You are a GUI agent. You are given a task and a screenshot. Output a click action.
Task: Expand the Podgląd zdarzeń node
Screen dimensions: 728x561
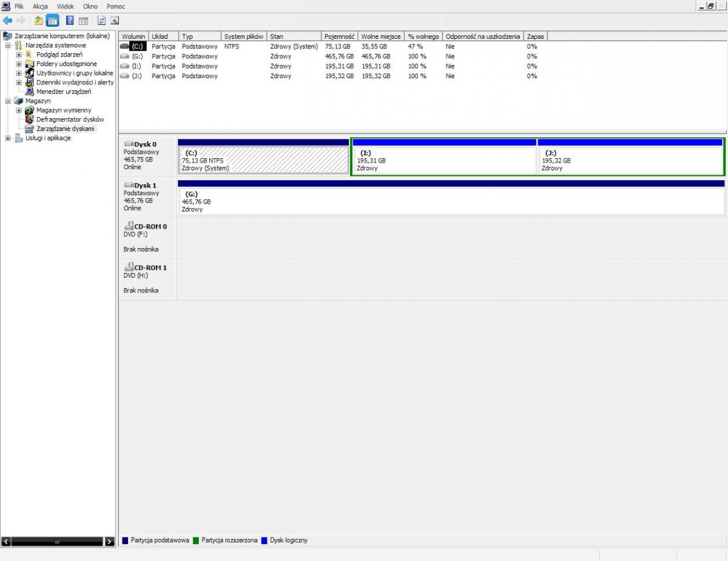tap(19, 55)
